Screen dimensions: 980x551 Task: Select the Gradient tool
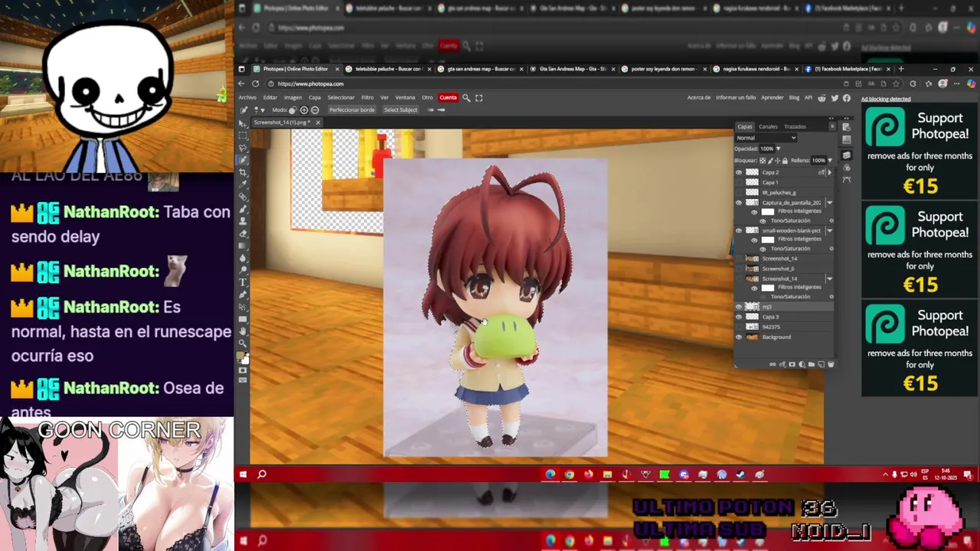243,246
